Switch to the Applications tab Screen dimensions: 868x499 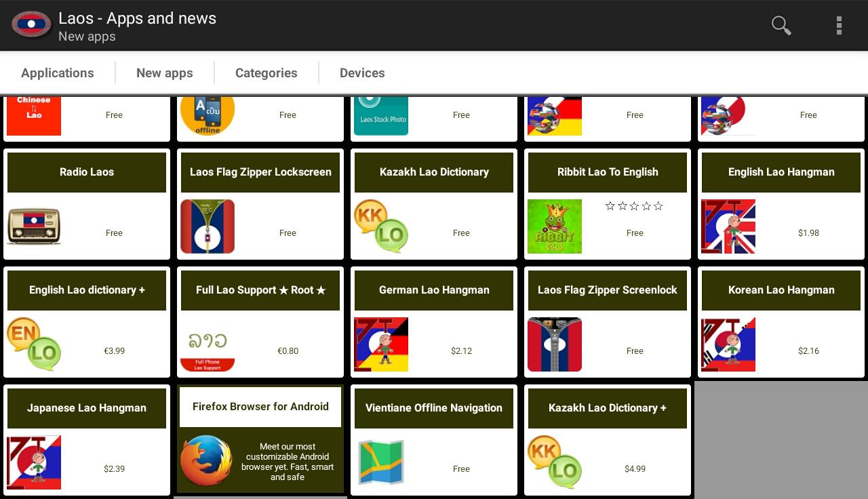pyautogui.click(x=58, y=73)
